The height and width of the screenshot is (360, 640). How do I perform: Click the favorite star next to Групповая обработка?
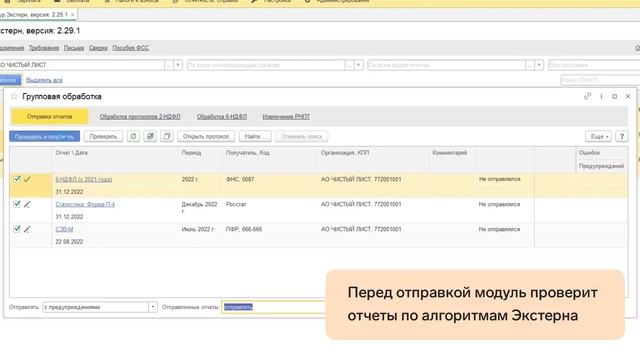tap(14, 97)
